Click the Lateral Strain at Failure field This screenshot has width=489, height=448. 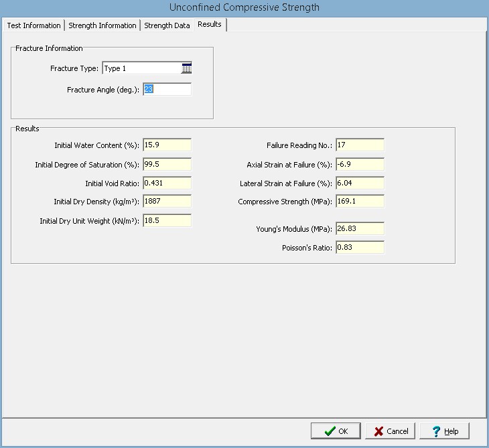point(360,183)
